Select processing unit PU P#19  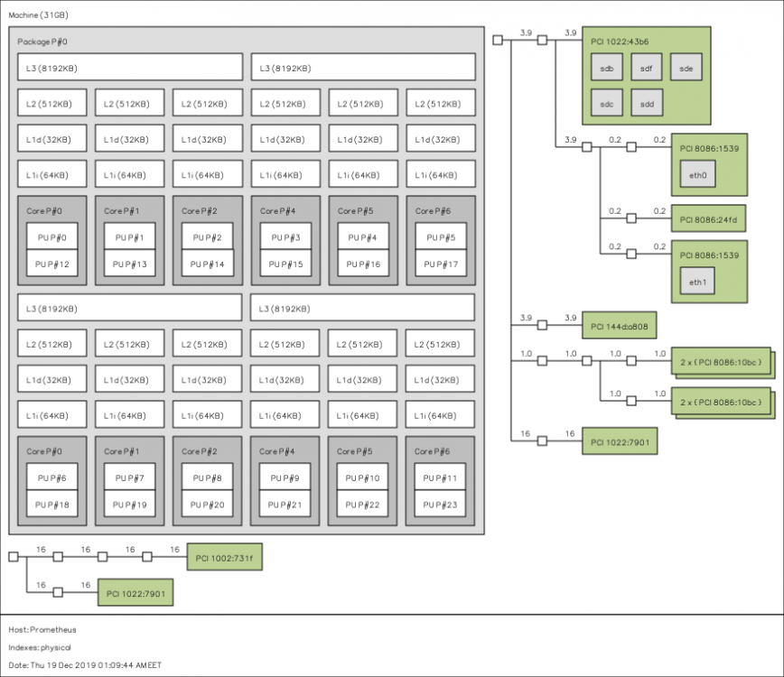coord(129,503)
